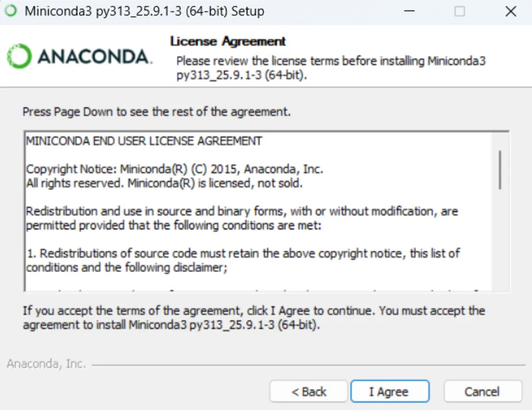Image resolution: width=532 pixels, height=410 pixels.
Task: Click the Copyright Notice line in the license
Action: [x=174, y=169]
